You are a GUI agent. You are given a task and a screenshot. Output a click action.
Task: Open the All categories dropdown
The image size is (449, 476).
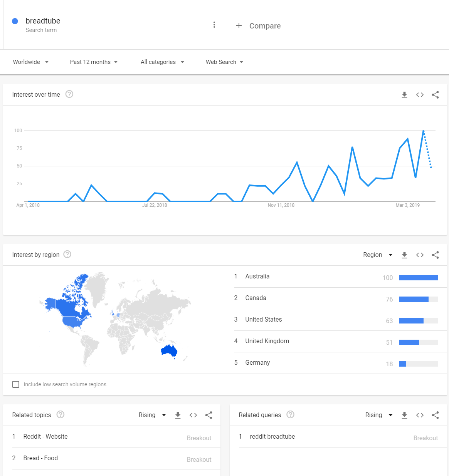point(163,62)
